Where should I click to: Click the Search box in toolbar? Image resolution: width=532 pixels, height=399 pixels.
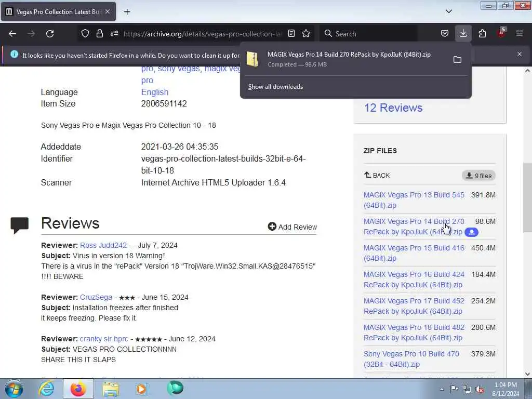[x=368, y=34]
